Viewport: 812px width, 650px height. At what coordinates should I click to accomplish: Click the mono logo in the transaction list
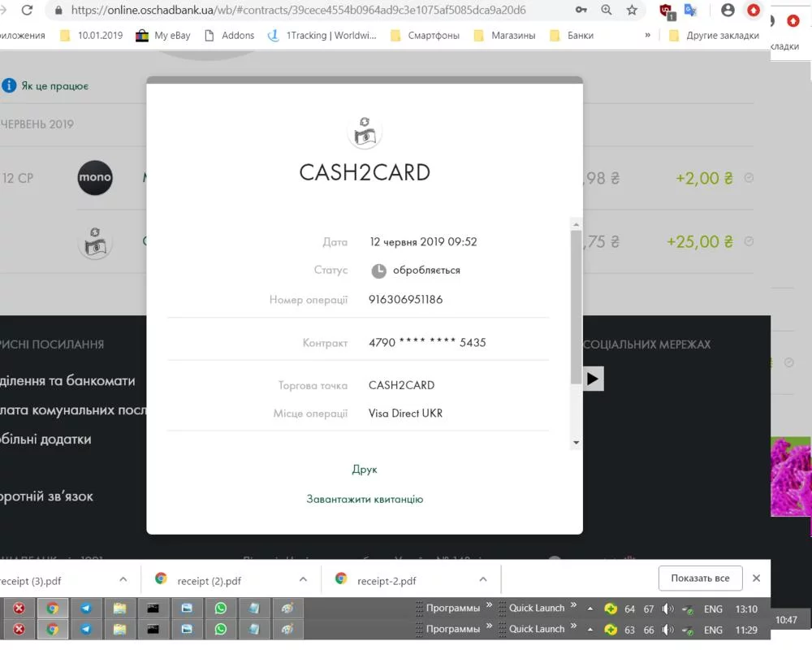pos(95,177)
